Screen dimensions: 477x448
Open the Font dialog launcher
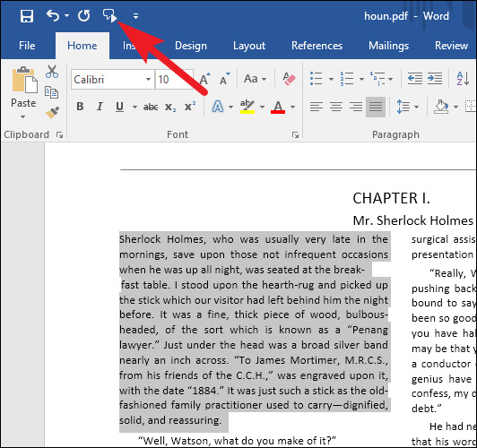pyautogui.click(x=295, y=135)
